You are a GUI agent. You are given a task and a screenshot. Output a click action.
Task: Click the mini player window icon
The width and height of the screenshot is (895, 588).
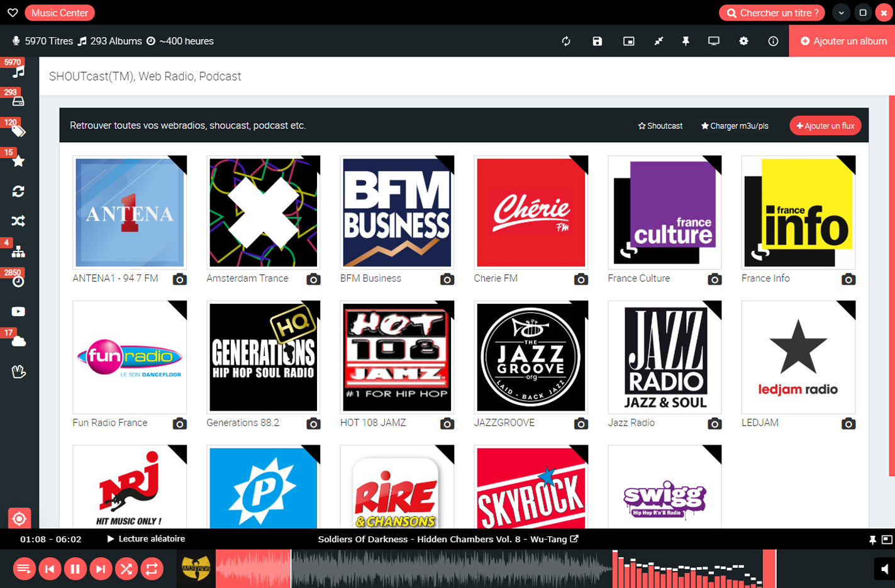(x=628, y=41)
